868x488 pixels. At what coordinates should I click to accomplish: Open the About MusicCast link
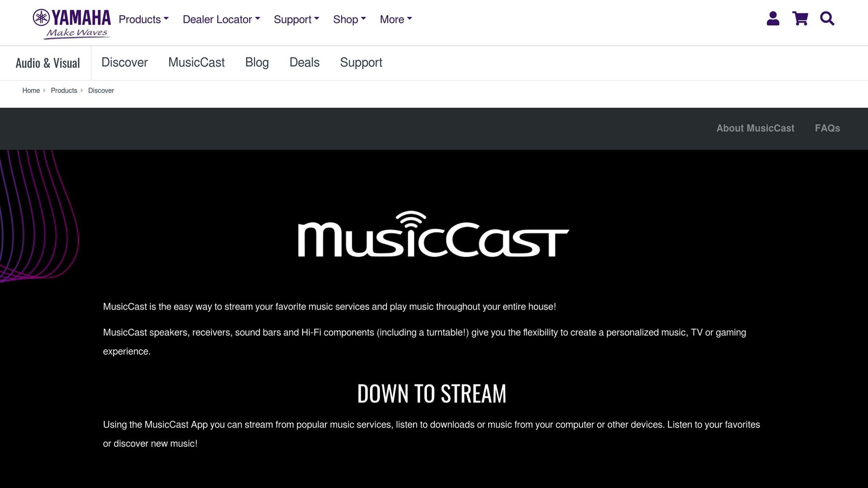[755, 128]
